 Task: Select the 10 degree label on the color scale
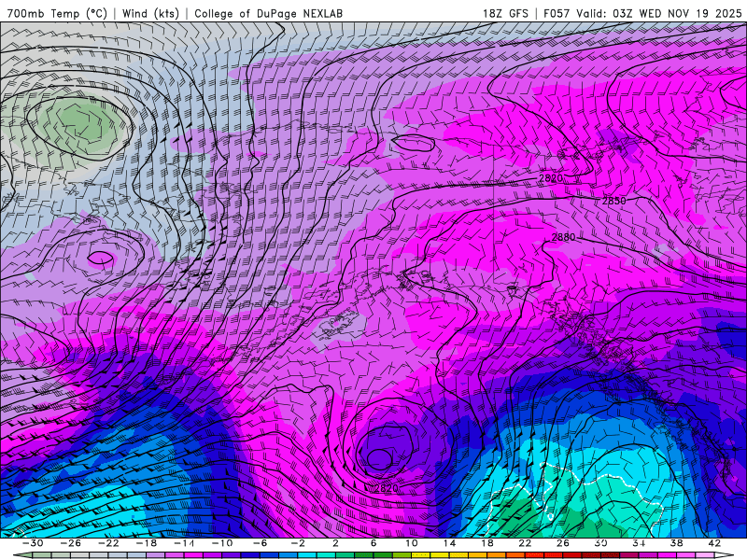tap(411, 543)
